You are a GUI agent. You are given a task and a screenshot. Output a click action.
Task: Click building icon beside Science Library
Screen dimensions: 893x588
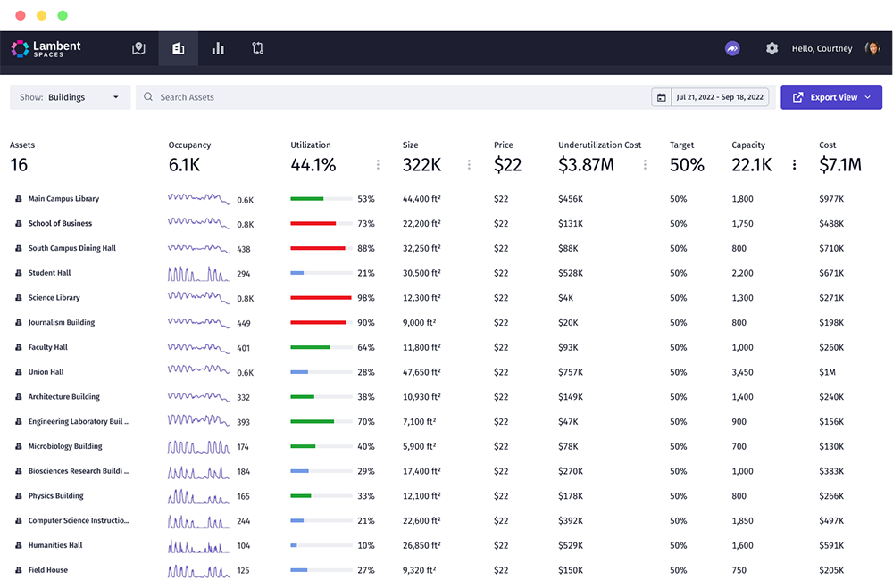coord(18,298)
